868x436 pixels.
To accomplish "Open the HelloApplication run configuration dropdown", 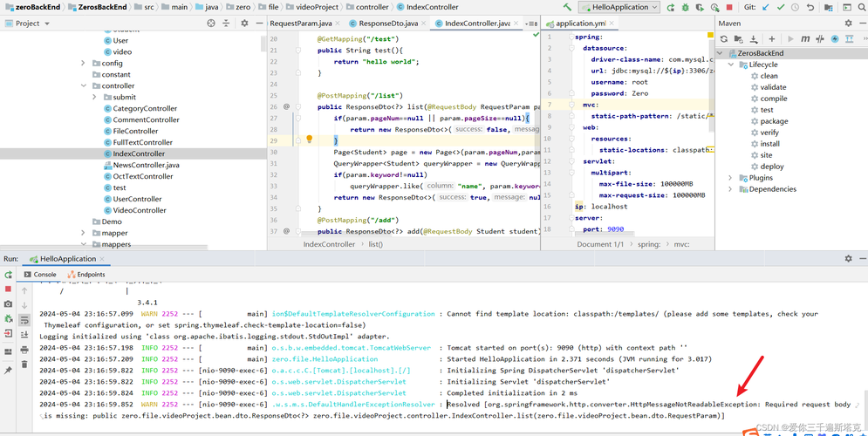I will click(x=619, y=7).
